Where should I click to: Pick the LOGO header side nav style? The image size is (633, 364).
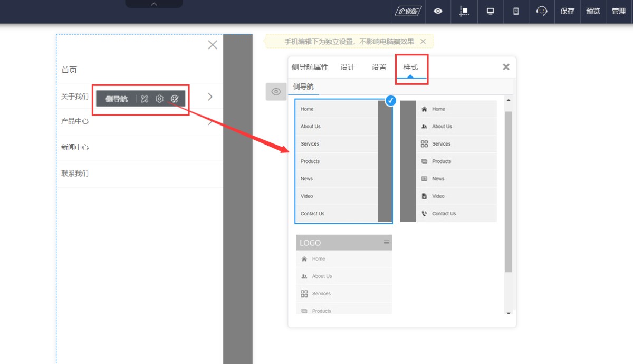point(343,274)
